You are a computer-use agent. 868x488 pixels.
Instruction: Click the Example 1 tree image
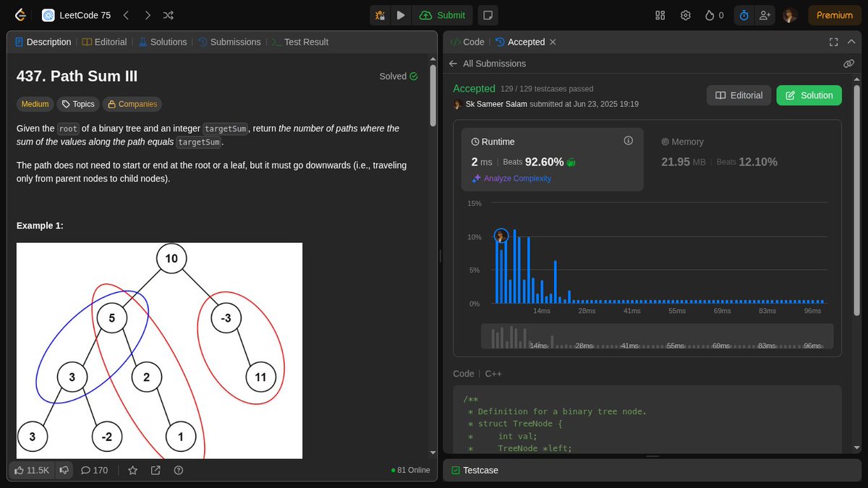pyautogui.click(x=159, y=351)
